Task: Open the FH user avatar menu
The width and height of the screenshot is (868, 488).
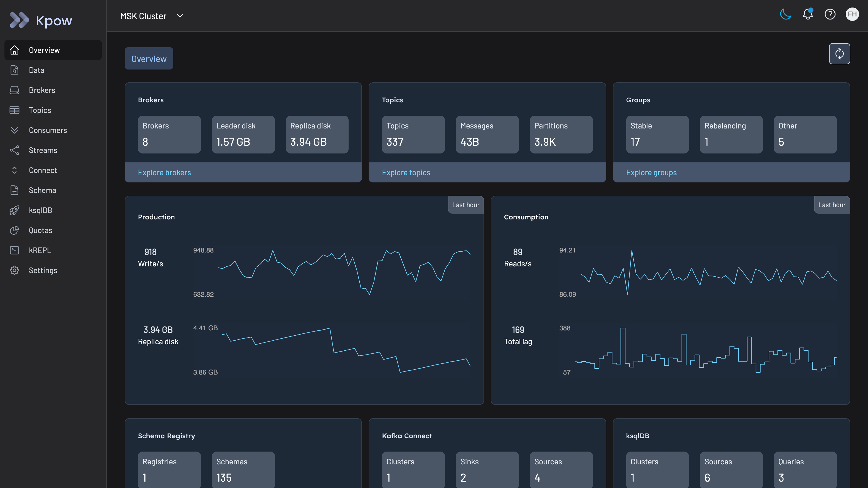Action: tap(852, 14)
